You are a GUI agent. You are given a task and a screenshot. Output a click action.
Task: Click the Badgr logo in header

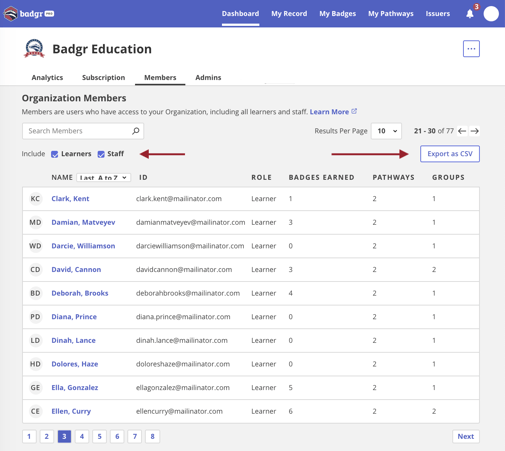[x=29, y=14]
